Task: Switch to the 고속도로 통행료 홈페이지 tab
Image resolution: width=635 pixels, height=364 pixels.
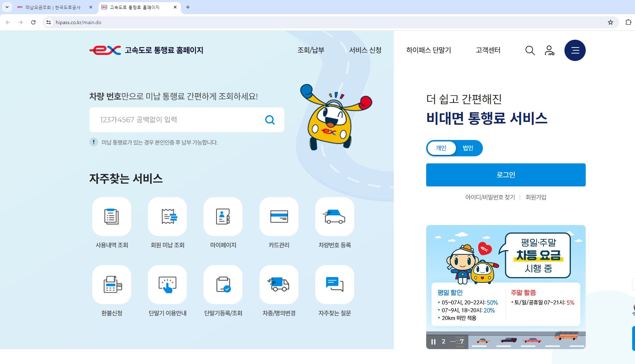Action: coord(135,7)
